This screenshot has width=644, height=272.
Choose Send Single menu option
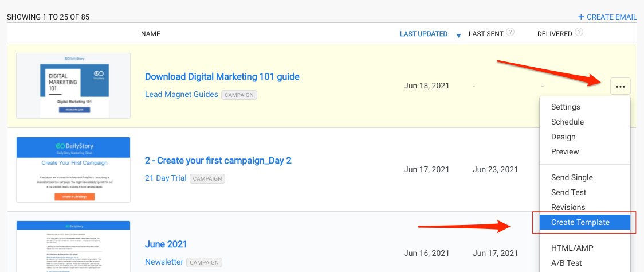572,177
